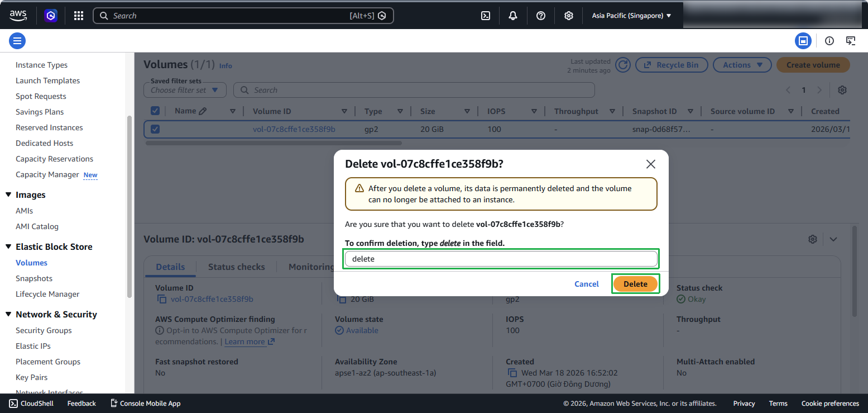
Task: Open Volumes in the sidebar
Action: click(x=31, y=263)
